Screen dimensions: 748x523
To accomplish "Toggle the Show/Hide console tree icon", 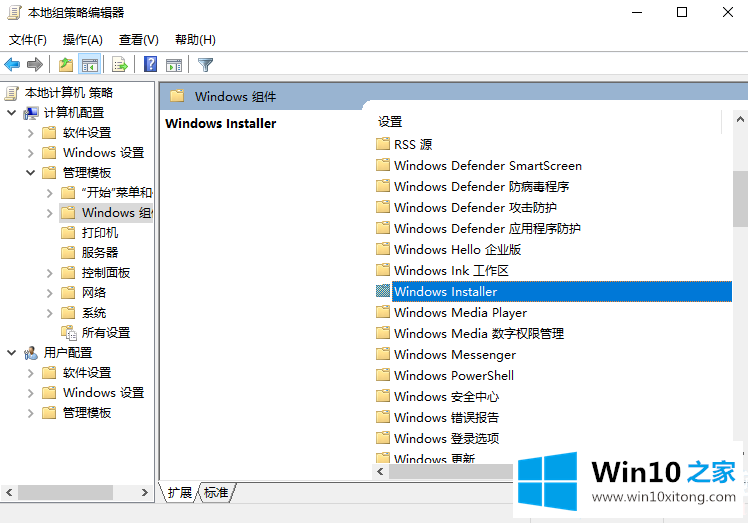I will pyautogui.click(x=90, y=64).
